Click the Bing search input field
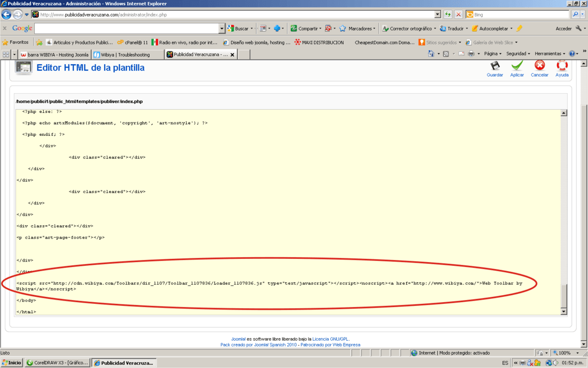This screenshot has width=588, height=368. click(x=521, y=14)
